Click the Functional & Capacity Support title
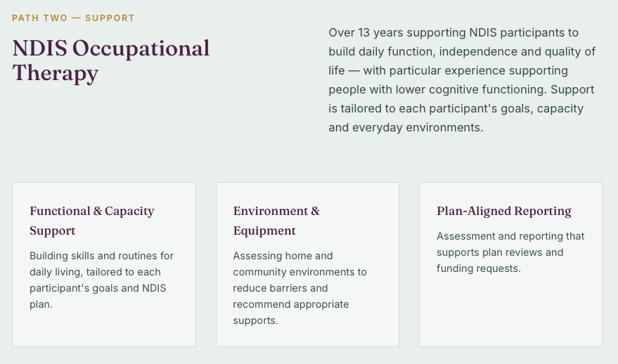This screenshot has width=618, height=364. tap(92, 221)
